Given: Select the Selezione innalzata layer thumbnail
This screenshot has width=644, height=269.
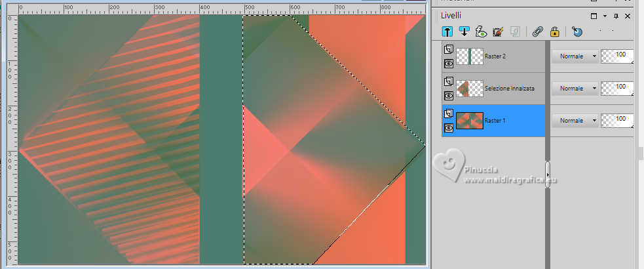Looking at the screenshot, I should point(470,89).
